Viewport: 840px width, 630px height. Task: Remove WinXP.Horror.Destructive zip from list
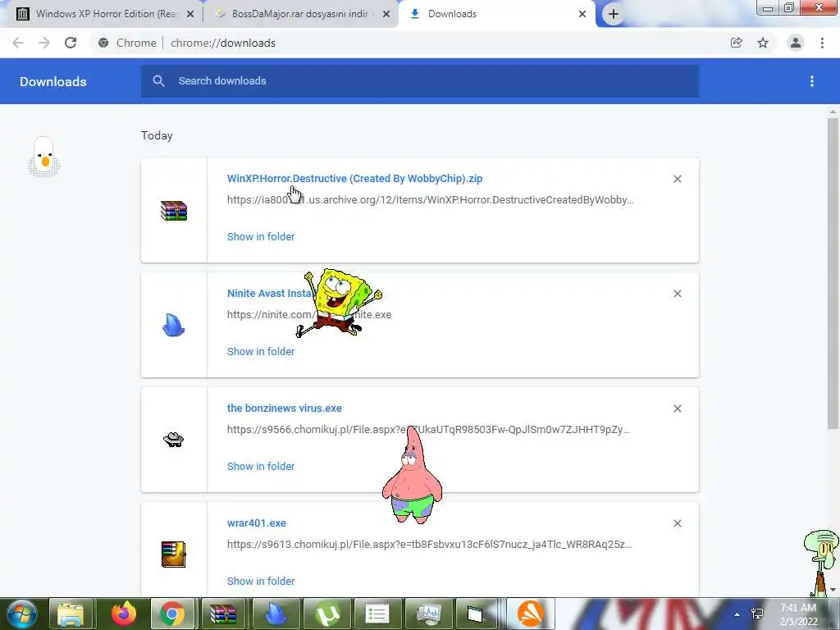pos(677,179)
